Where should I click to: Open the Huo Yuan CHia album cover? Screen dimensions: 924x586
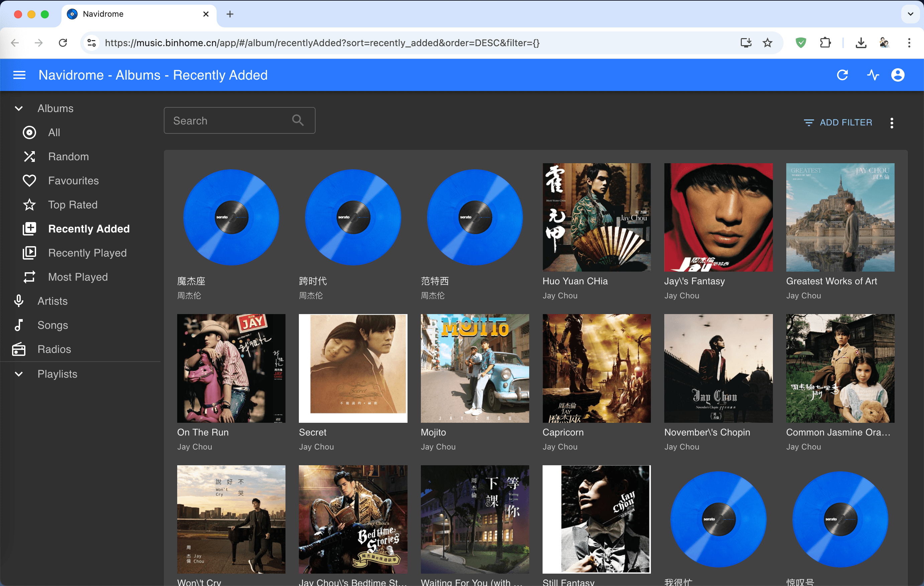[596, 217]
